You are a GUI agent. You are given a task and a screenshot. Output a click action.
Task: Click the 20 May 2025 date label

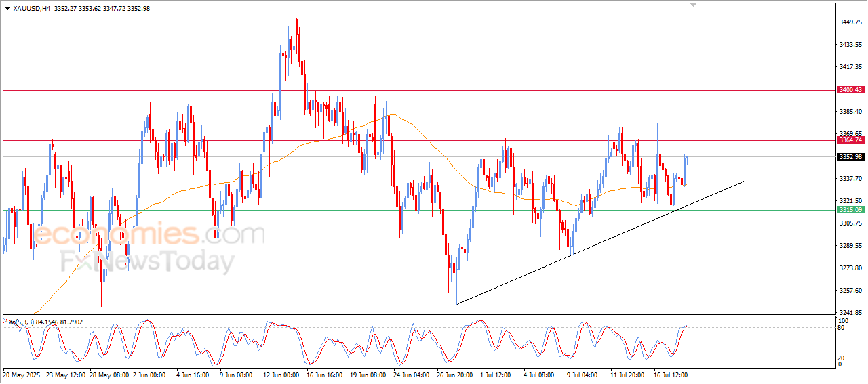[22, 375]
